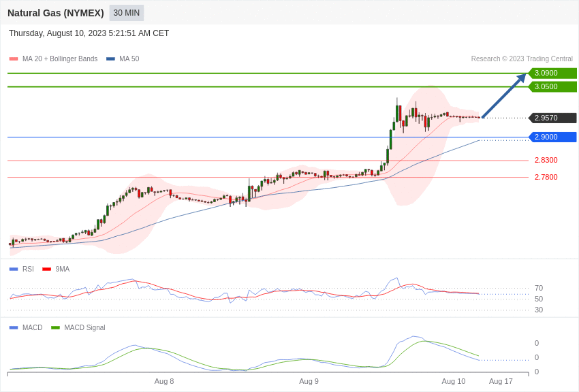
Task: Click the Thursday, August 10, 2023 timestamp
Action: coord(89,33)
